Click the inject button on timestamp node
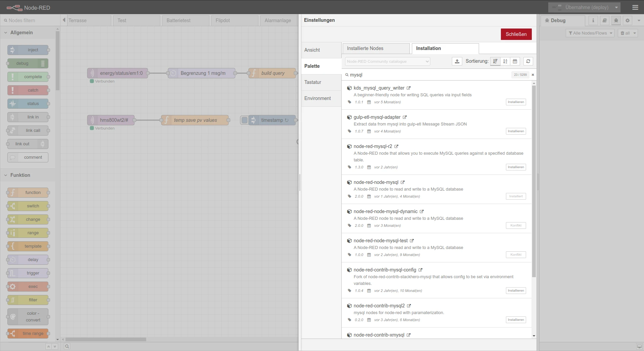Viewport: 644px width, 351px height. (245, 120)
